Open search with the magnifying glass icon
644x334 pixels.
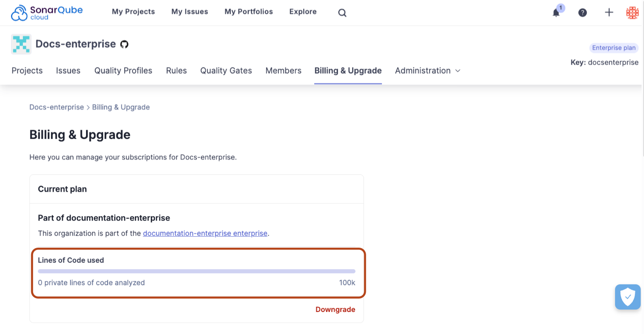pos(342,12)
